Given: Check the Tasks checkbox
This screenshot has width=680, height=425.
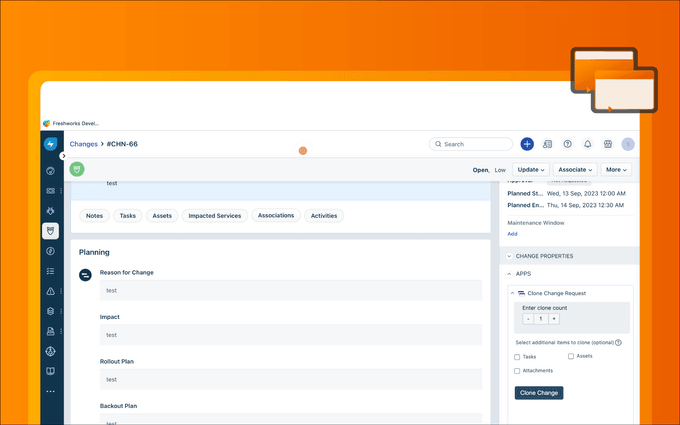Looking at the screenshot, I should [517, 356].
